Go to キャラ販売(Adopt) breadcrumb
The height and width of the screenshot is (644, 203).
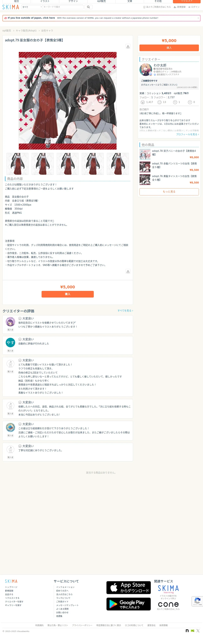coord(26,30)
